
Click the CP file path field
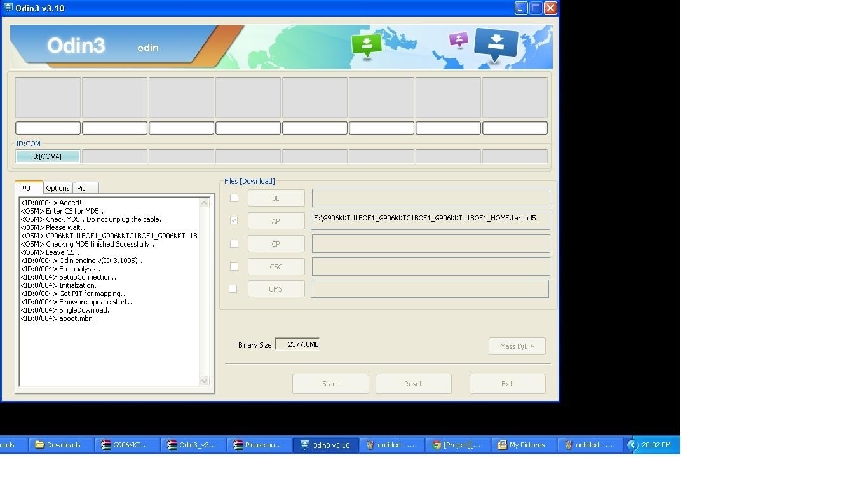click(431, 243)
